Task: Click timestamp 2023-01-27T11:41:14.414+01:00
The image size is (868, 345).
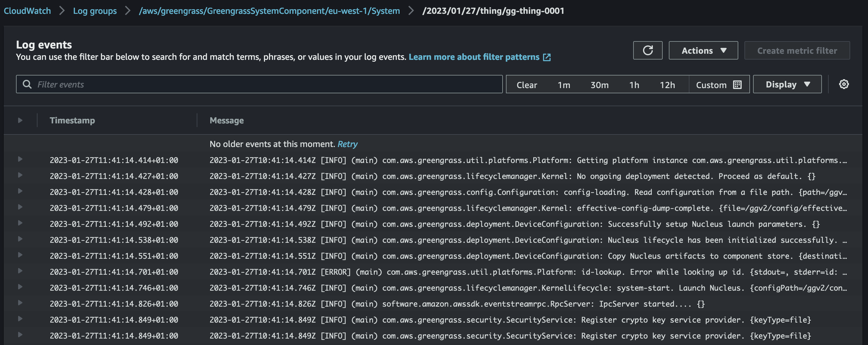Action: pyautogui.click(x=114, y=160)
